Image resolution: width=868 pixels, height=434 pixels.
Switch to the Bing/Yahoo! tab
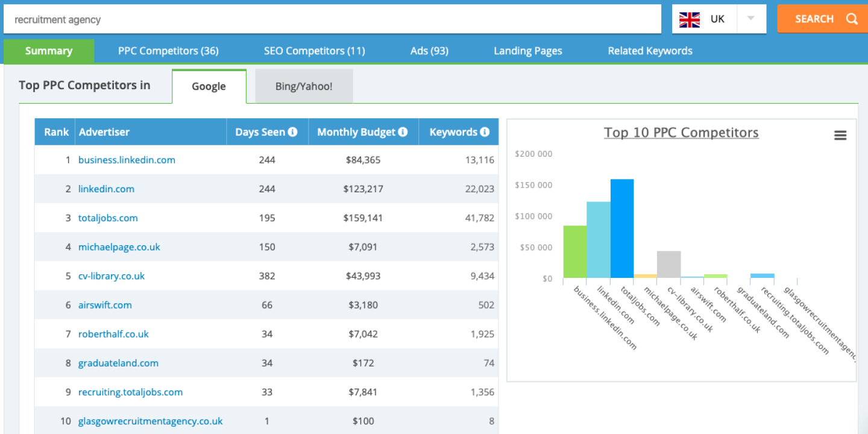point(304,87)
